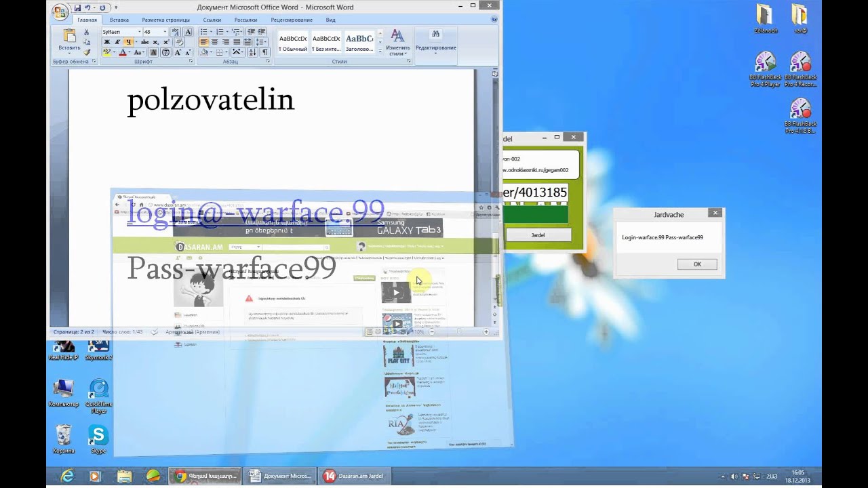Toggle Italic (К) formatting
This screenshot has height=488, width=868.
[x=117, y=42]
